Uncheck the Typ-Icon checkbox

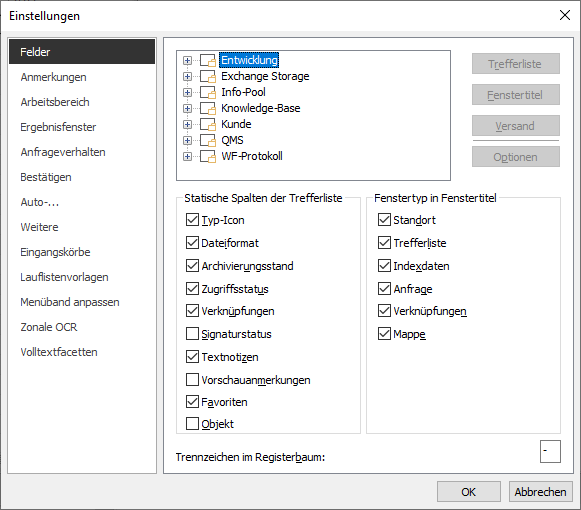pyautogui.click(x=192, y=220)
